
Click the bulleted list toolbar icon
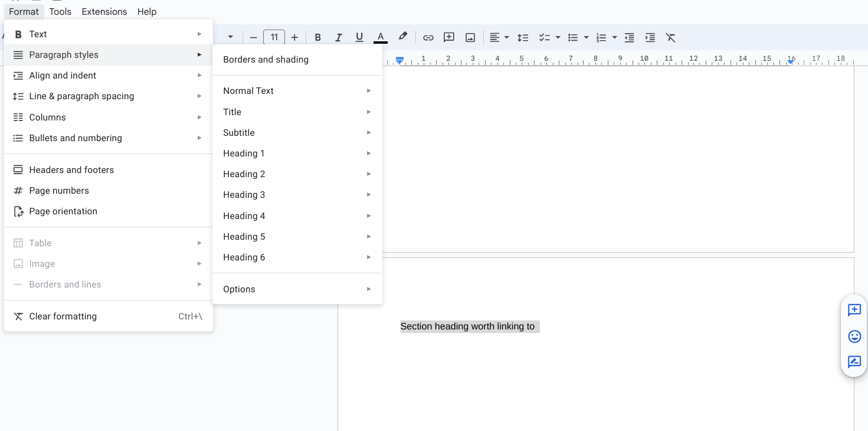[572, 37]
